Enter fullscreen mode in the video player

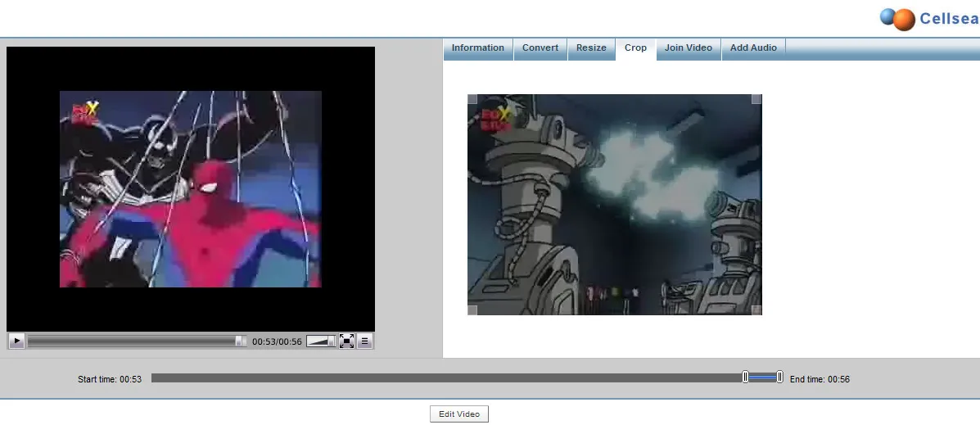(346, 341)
